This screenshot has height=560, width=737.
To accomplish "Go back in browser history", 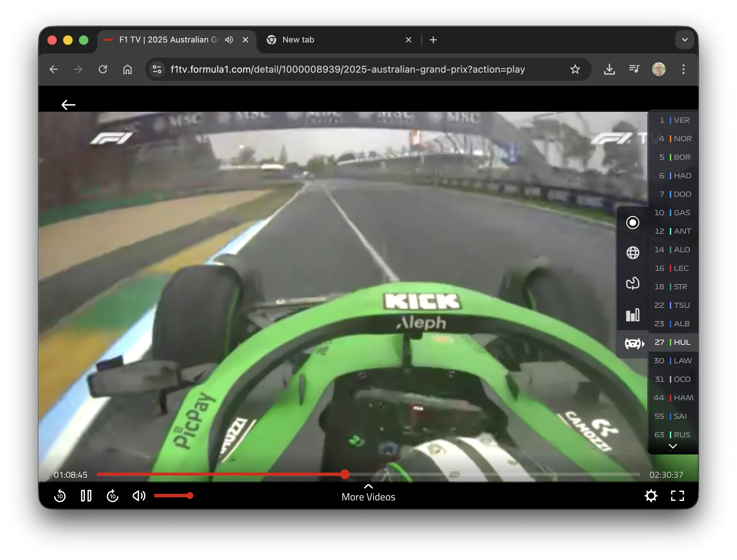I will point(53,70).
